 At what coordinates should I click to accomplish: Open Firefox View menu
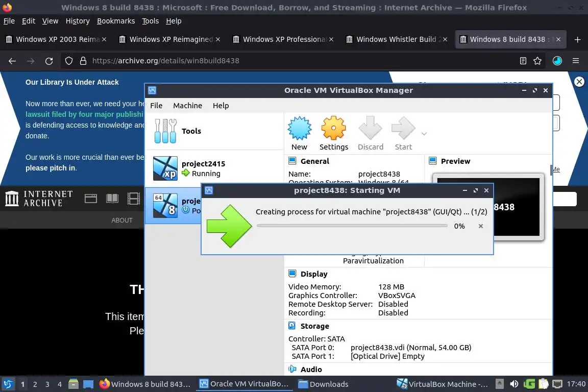point(50,21)
